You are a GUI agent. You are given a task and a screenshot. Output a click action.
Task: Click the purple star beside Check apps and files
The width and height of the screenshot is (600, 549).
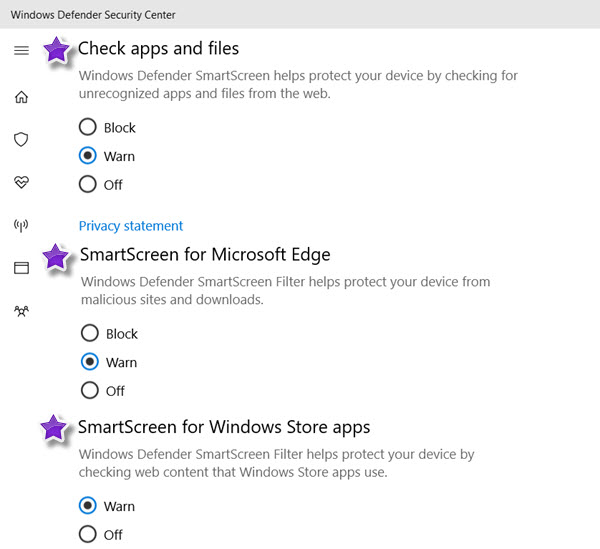56,50
